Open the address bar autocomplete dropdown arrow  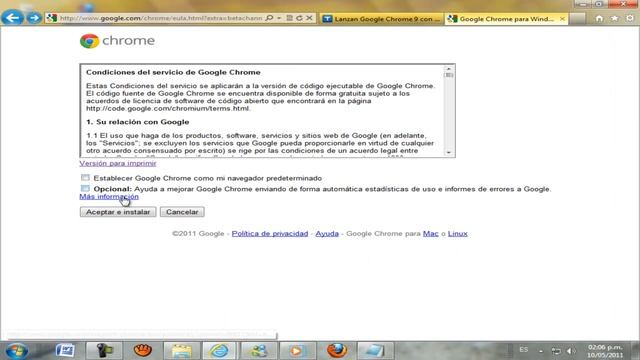279,18
